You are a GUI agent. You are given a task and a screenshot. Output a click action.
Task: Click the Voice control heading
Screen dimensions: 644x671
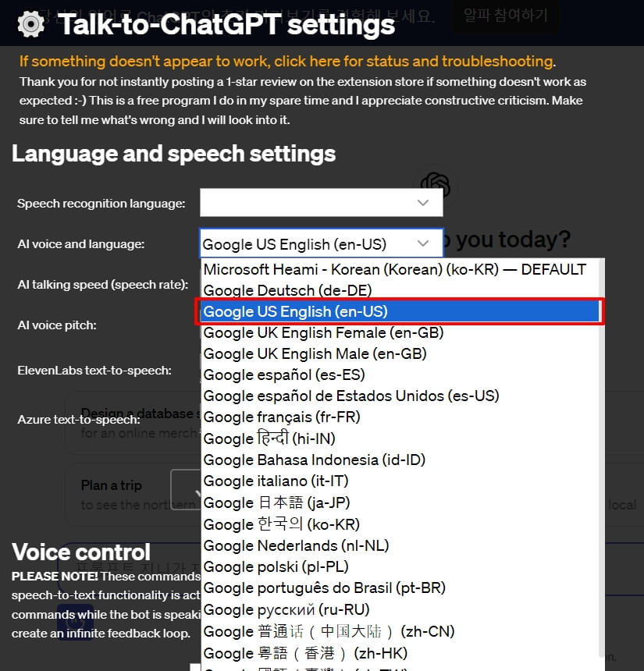click(x=81, y=552)
